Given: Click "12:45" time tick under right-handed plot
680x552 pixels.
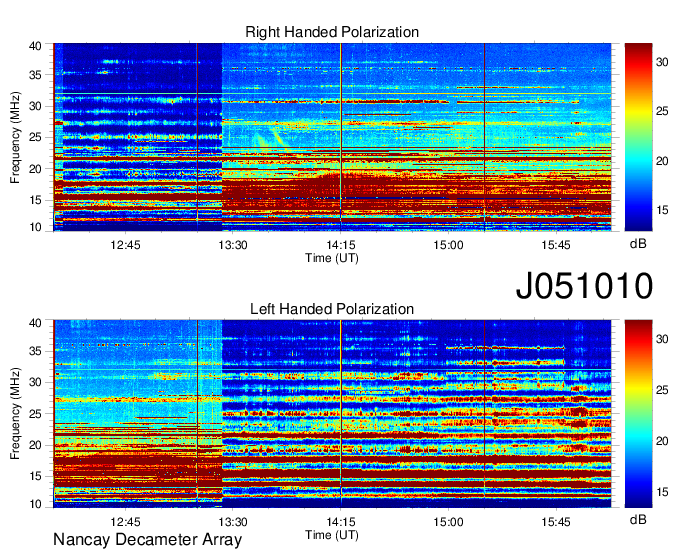Looking at the screenshot, I should [125, 245].
